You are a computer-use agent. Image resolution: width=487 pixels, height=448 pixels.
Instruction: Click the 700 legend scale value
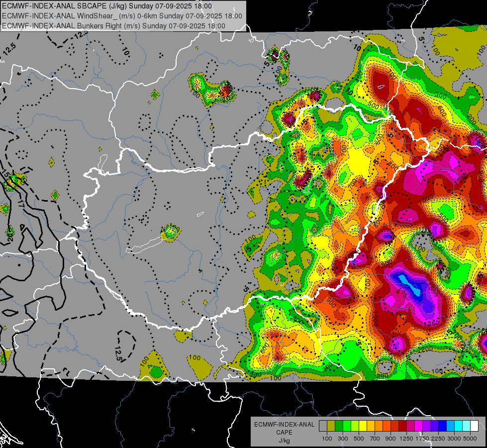tap(375, 439)
